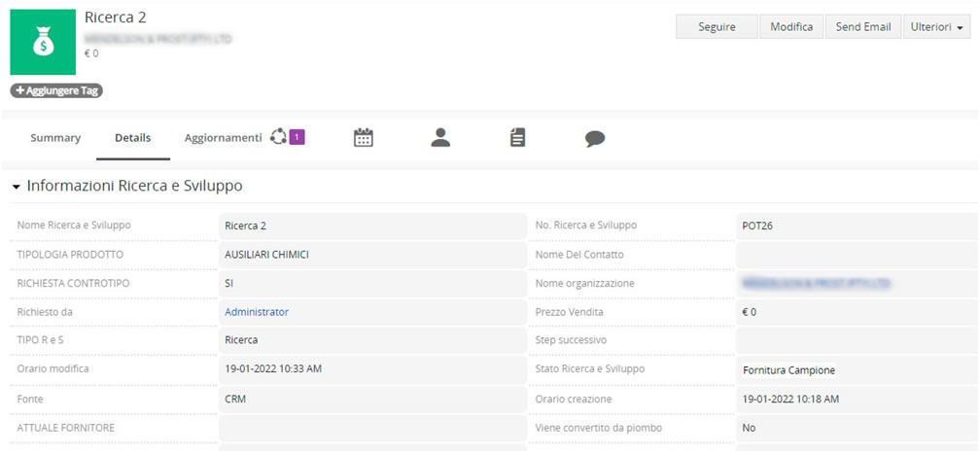Click the AUSILIARI CHIMICI value

(x=266, y=255)
